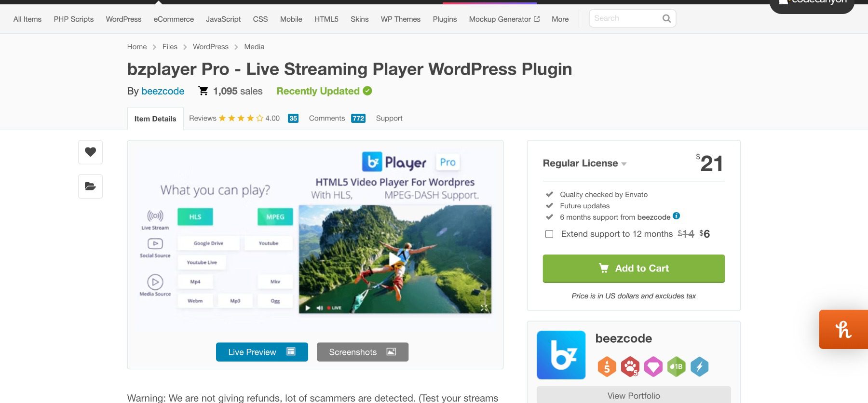The width and height of the screenshot is (868, 403).
Task: Click the View Portfolio button
Action: click(x=634, y=395)
